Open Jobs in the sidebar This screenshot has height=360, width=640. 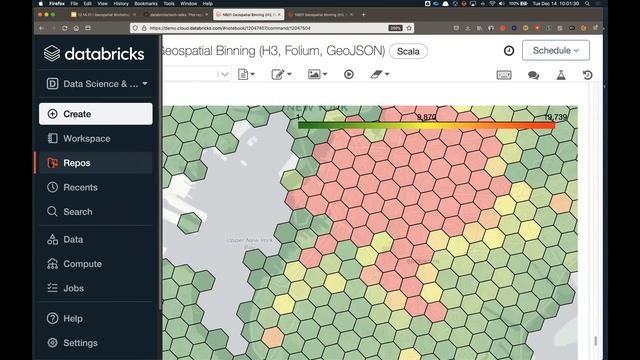point(96,288)
